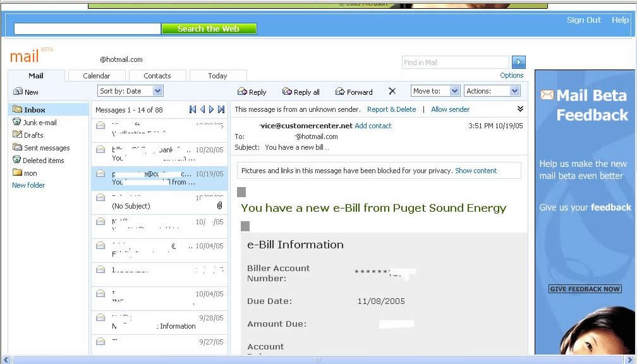The height and width of the screenshot is (364, 637).
Task: Click envelope icon of selected 10/19/05 message
Action: tap(100, 173)
